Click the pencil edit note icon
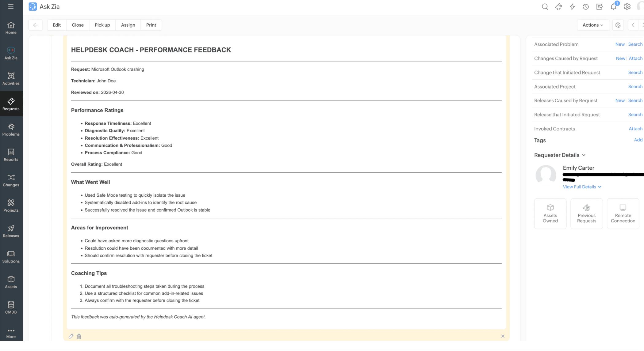Screen dimensions: 644x351 (x=71, y=336)
